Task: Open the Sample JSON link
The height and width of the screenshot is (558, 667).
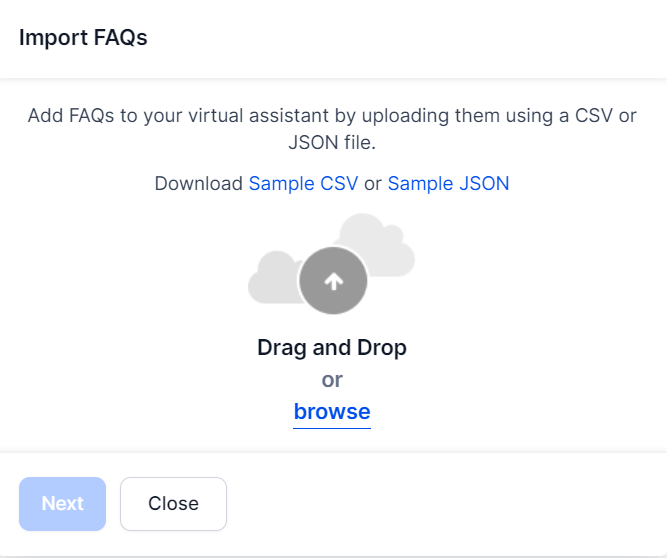Action: (448, 184)
